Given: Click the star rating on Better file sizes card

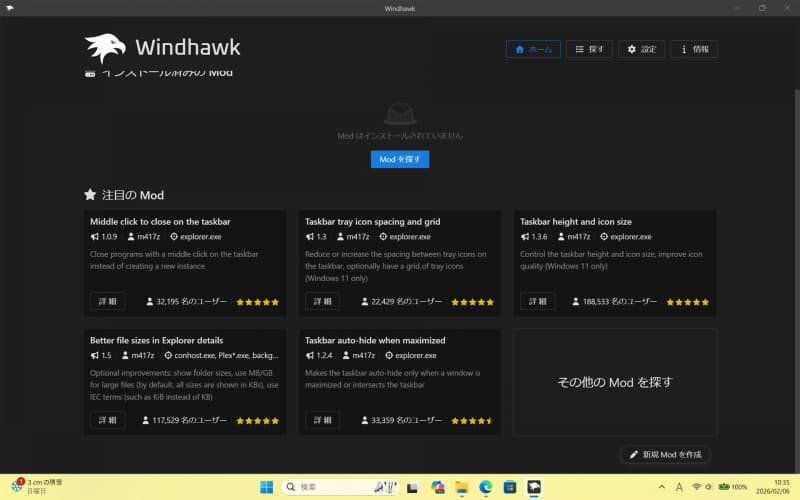Looking at the screenshot, I should pyautogui.click(x=258, y=420).
